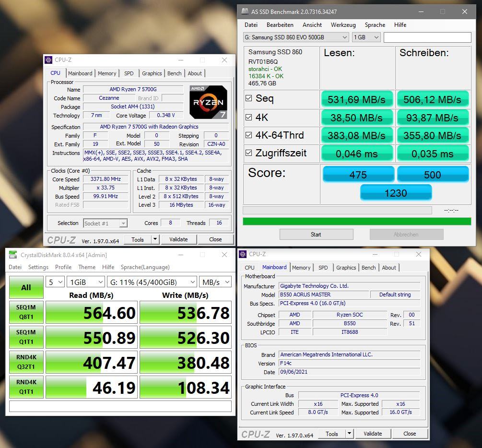
Task: Click the AS SSD Benchmark title bar icon
Action: pyautogui.click(x=245, y=12)
